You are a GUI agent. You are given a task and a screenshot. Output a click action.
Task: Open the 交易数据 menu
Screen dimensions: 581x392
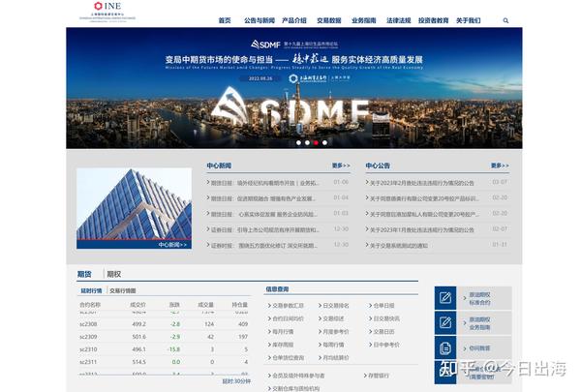pos(329,20)
